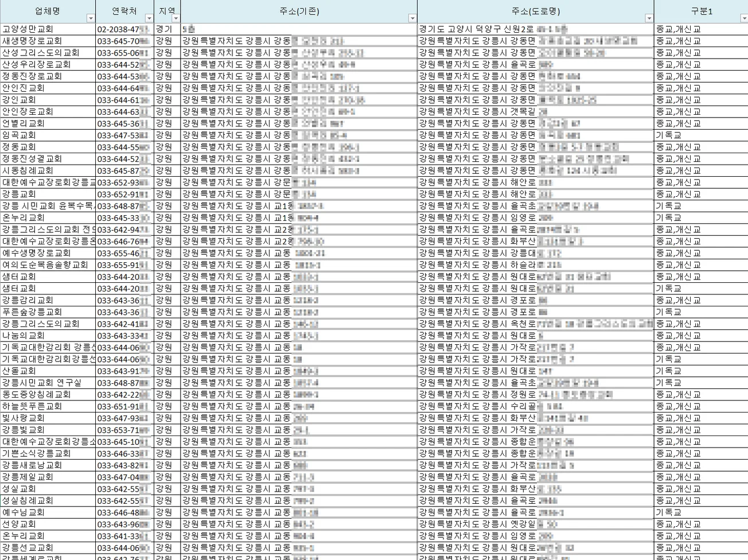748x560 pixels.
Task: Click the road address of 고양성만교회 row
Action: pyautogui.click(x=536, y=29)
